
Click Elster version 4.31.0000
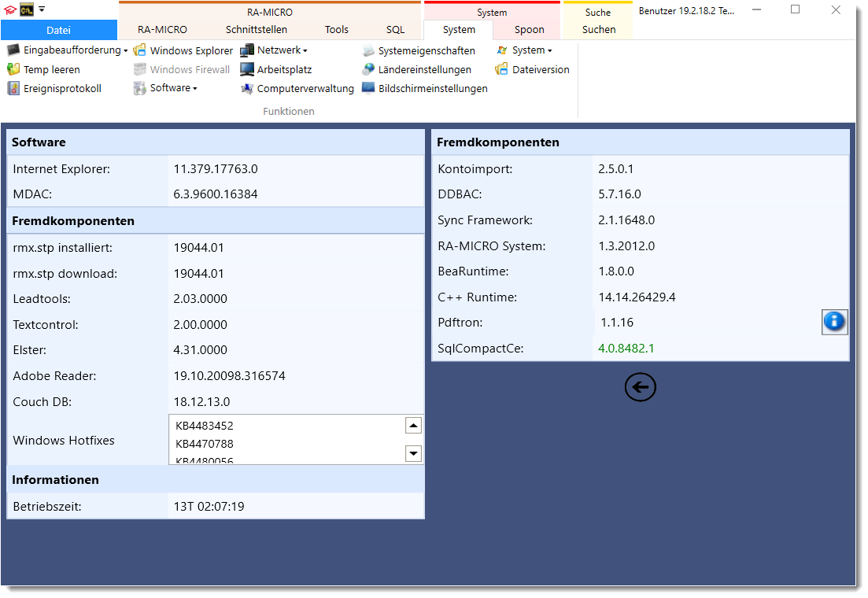pos(201,350)
